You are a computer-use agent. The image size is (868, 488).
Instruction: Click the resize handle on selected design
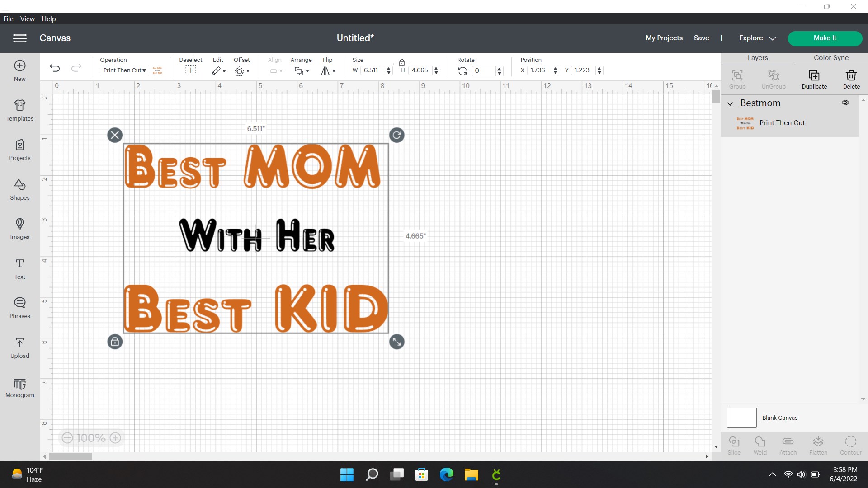397,342
